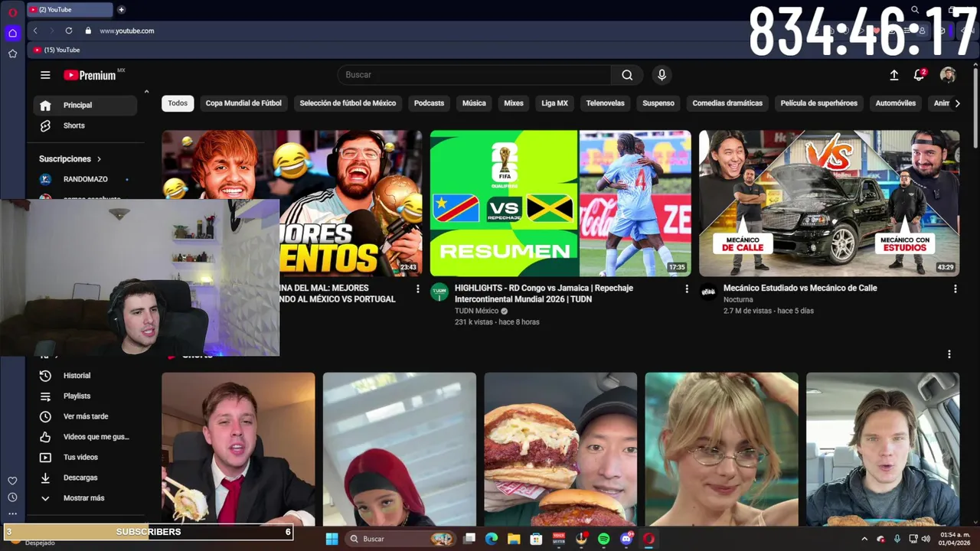
Task: Click the YouTube search input field
Action: 475,75
